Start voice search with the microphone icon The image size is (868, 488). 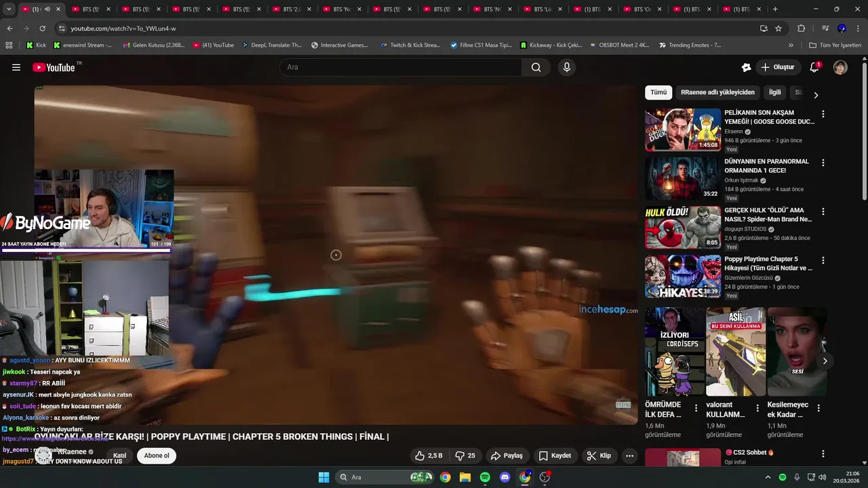tap(567, 67)
